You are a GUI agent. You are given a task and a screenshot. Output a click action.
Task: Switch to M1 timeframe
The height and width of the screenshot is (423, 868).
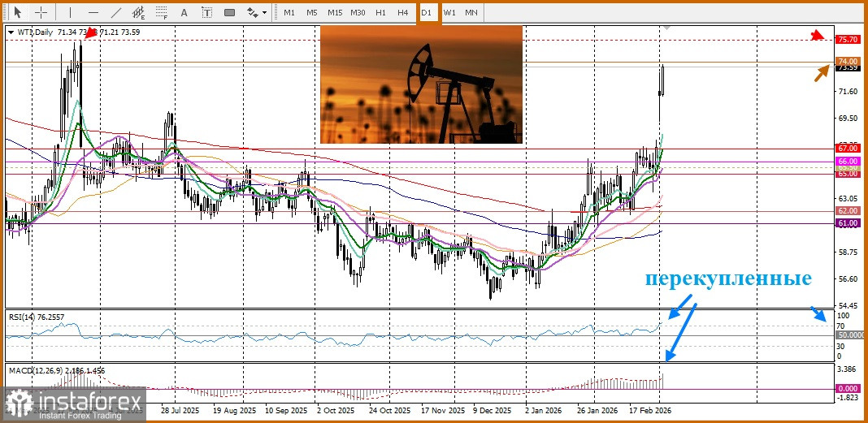[x=289, y=12]
